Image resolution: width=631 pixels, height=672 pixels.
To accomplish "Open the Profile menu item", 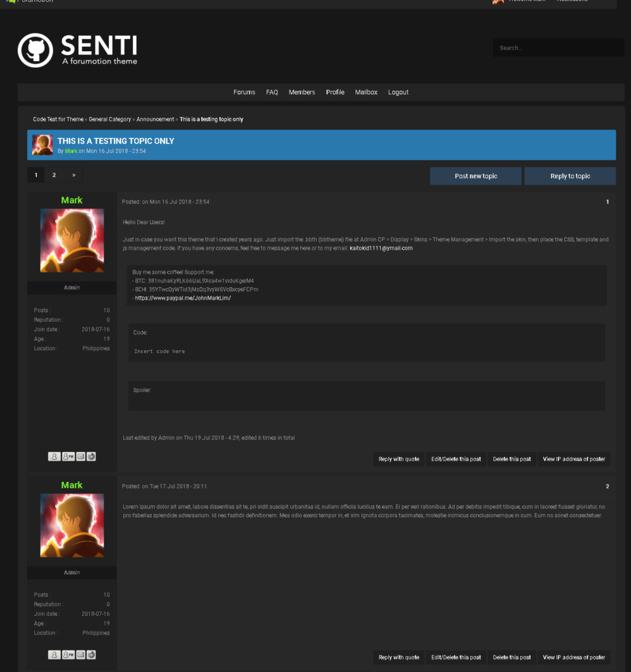I will pyautogui.click(x=335, y=92).
